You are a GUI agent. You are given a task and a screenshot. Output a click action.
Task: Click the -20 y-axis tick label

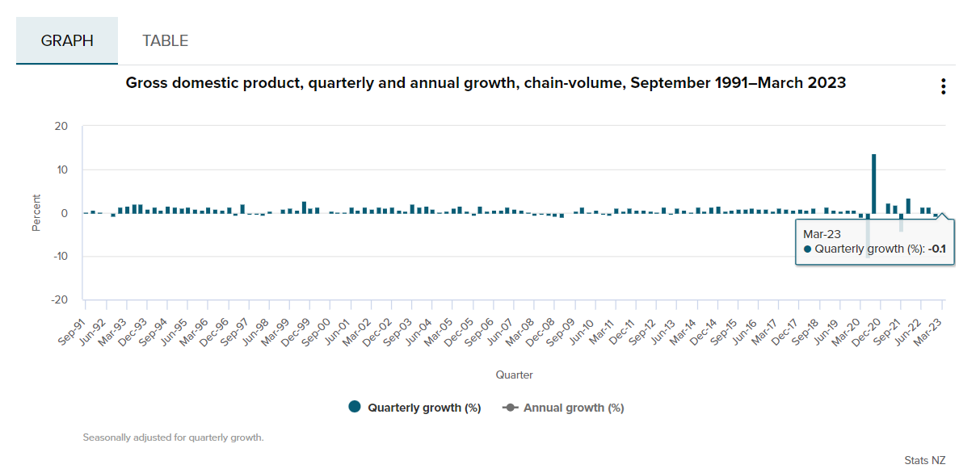[x=61, y=299]
